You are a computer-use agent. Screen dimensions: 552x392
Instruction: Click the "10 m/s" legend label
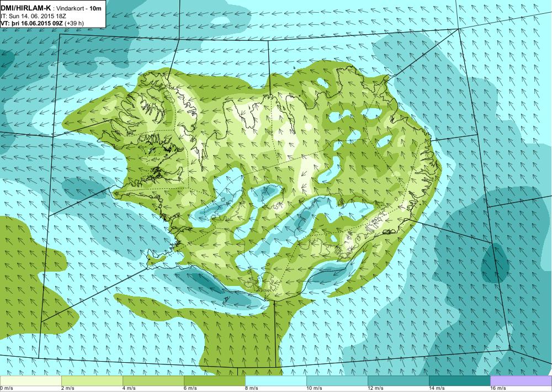tap(315, 389)
